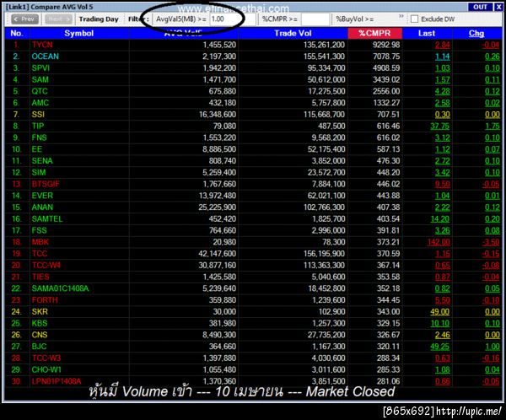Click TYCN last price 2.84
The height and width of the screenshot is (420, 506).
(x=443, y=46)
